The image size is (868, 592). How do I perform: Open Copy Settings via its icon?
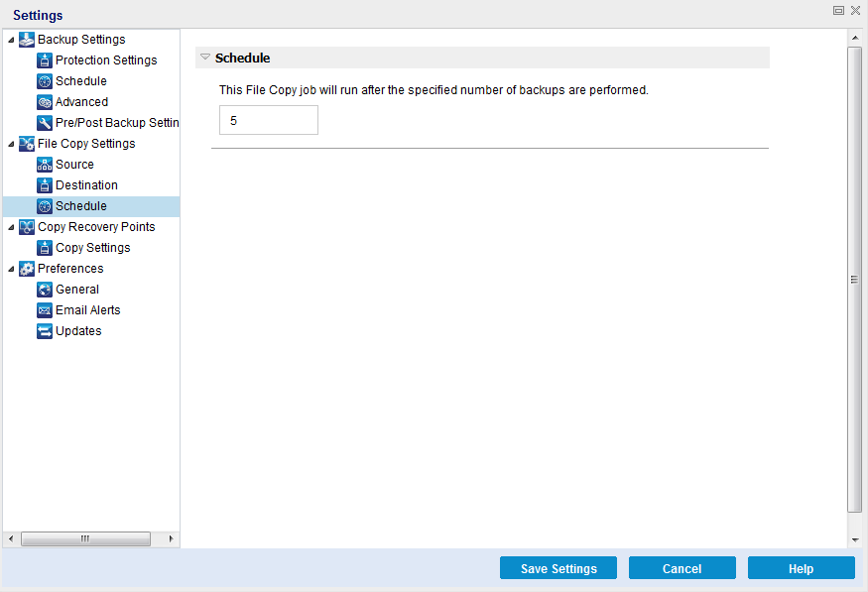point(44,247)
